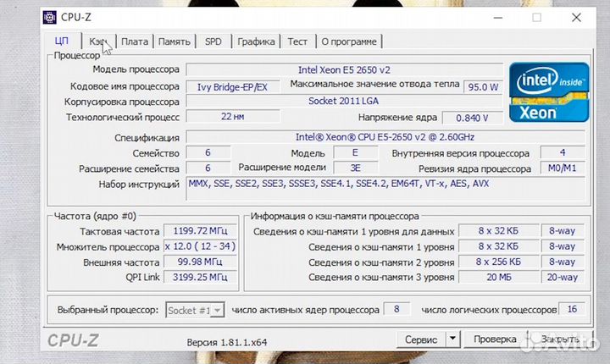610x364 pixels.
Task: Switch to the Память tab
Action: point(175,41)
